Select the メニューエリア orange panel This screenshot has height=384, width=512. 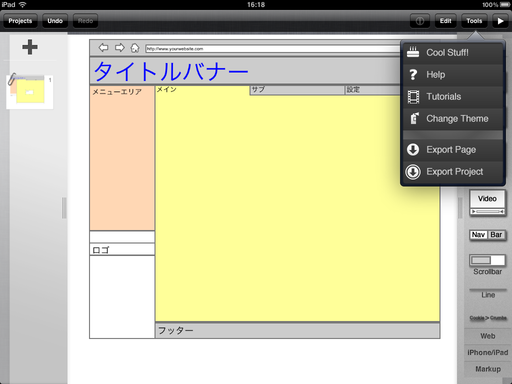(x=122, y=158)
